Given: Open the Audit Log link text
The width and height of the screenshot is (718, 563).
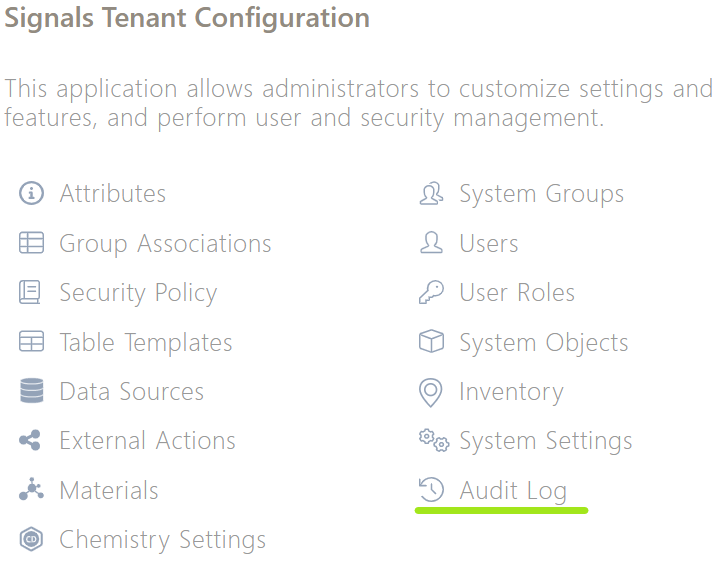Looking at the screenshot, I should click(x=513, y=491).
